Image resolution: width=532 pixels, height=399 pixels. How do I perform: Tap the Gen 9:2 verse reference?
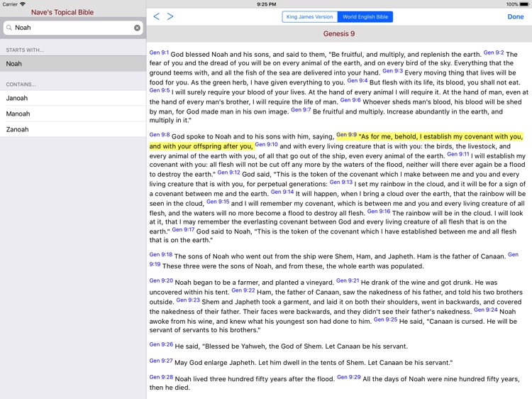494,53
